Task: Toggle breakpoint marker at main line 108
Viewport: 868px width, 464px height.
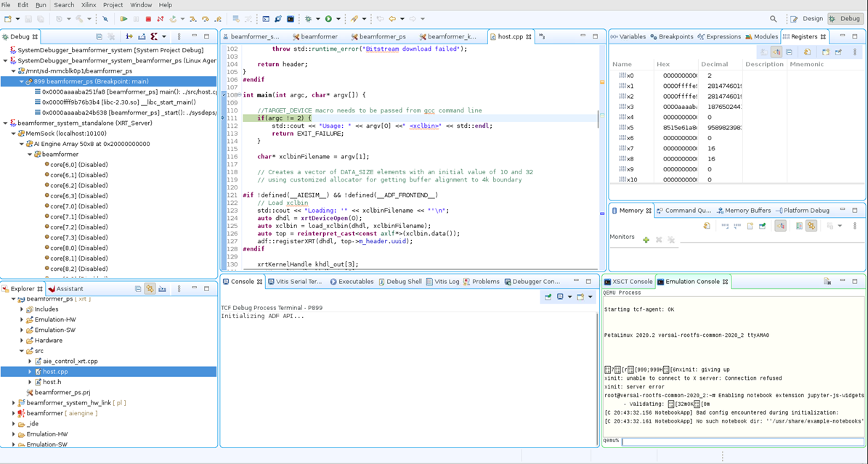Action: (x=224, y=95)
